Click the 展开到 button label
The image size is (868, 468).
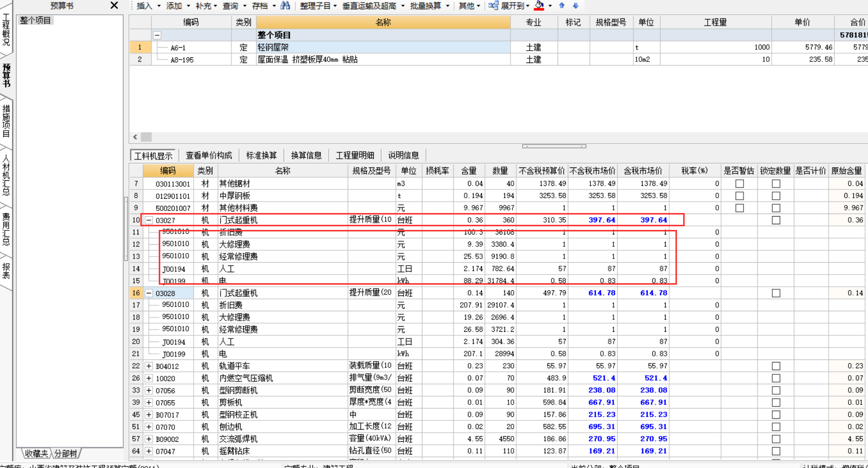(x=512, y=6)
